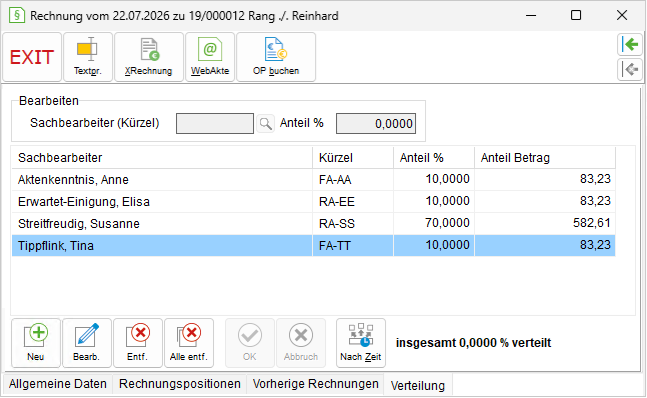Click the red EXIT button
Viewport: 647px width, 398px height.
click(x=32, y=57)
